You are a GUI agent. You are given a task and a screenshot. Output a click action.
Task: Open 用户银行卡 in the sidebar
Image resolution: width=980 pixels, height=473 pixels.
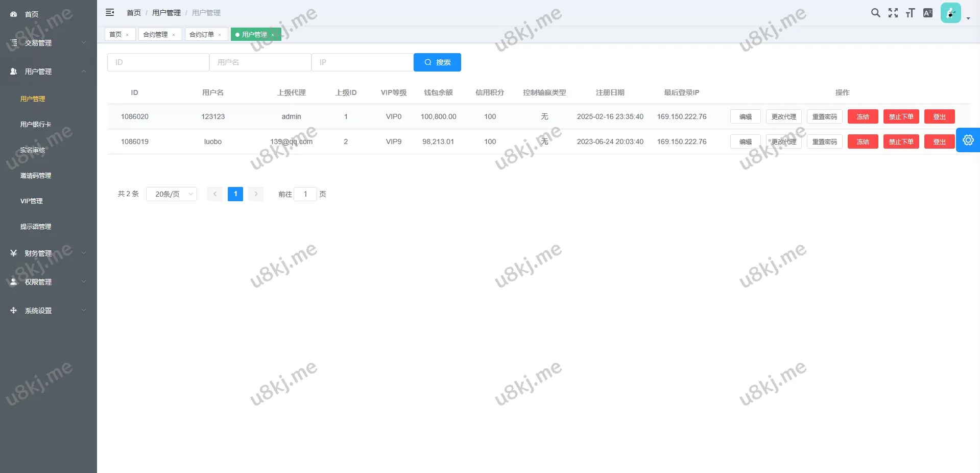[36, 125]
